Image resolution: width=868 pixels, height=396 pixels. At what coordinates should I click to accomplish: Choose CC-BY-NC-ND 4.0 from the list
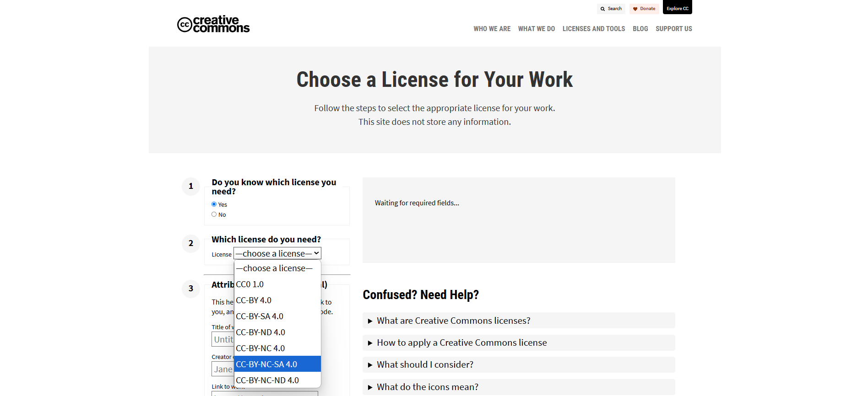tap(277, 380)
